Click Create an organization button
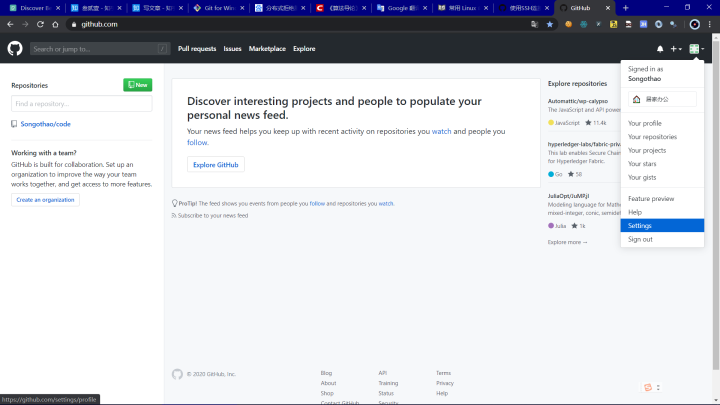This screenshot has height=405, width=720. pyautogui.click(x=45, y=200)
